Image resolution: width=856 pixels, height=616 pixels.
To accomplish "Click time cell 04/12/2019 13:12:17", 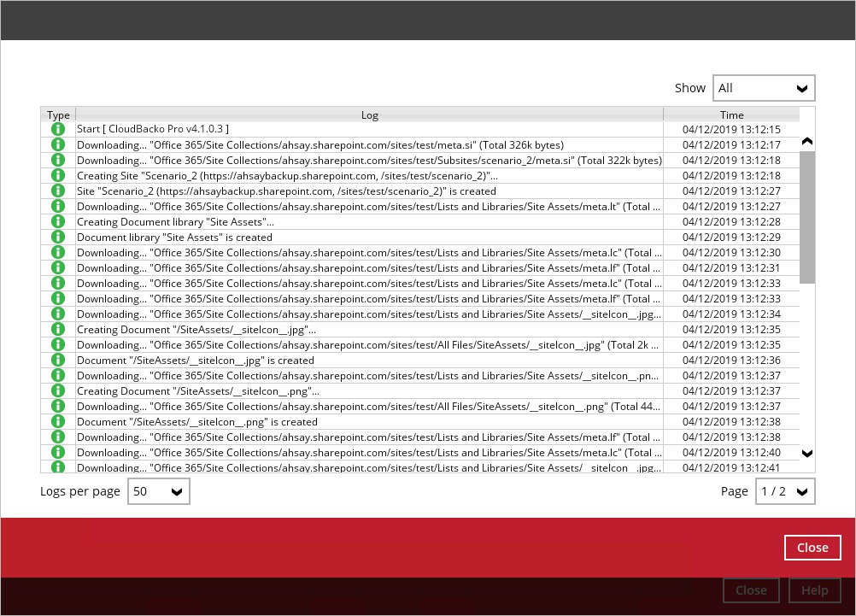I will tap(731, 144).
